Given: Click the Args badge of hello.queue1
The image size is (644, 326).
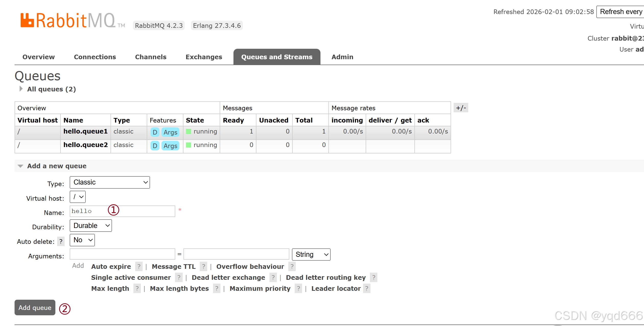Looking at the screenshot, I should coord(170,132).
